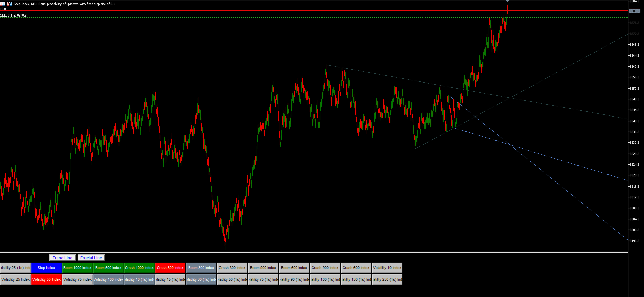The width and height of the screenshot is (644, 297).
Task: Switch to Volatility 10 (1s) Index
Action: click(x=139, y=279)
